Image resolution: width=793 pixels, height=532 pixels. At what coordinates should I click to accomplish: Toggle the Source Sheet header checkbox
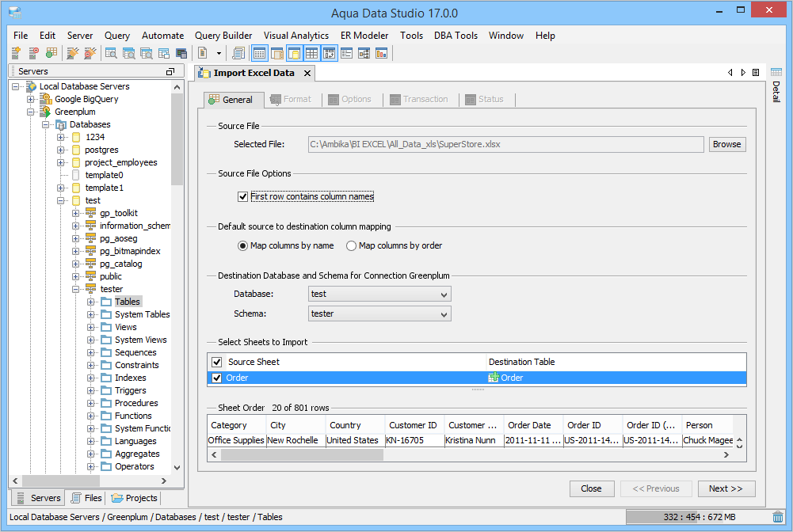point(217,362)
